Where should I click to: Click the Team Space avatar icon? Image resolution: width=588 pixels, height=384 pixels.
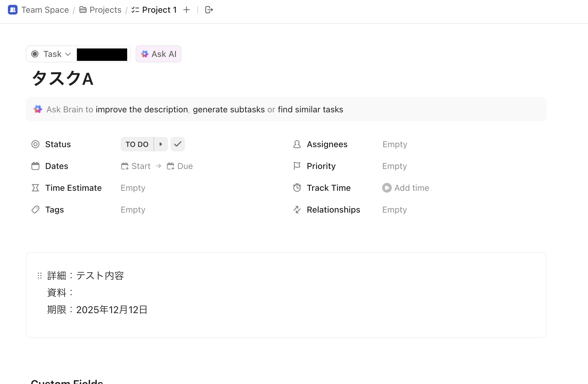[x=12, y=10]
